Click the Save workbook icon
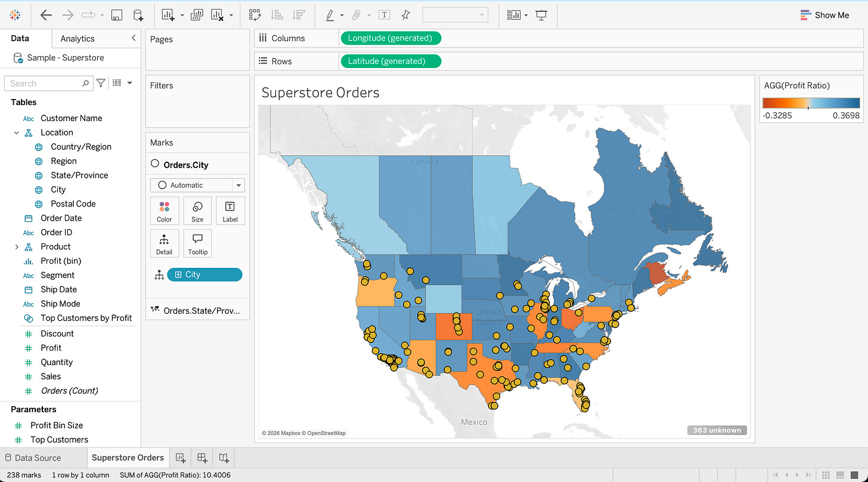The height and width of the screenshot is (482, 868). tap(117, 16)
